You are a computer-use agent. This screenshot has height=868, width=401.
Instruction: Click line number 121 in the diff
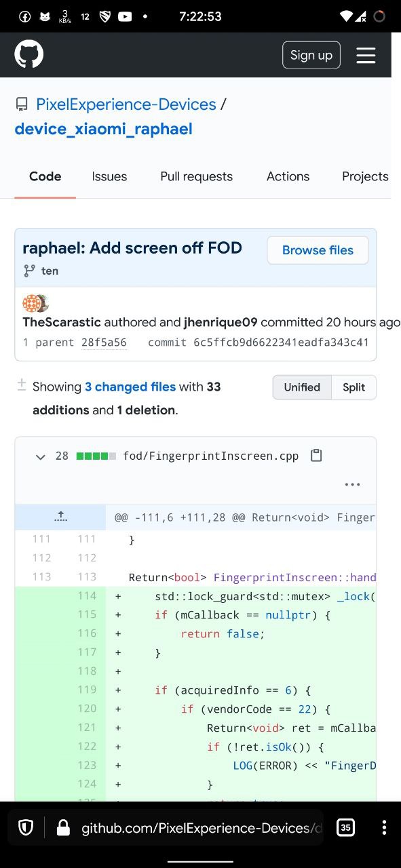click(x=87, y=728)
